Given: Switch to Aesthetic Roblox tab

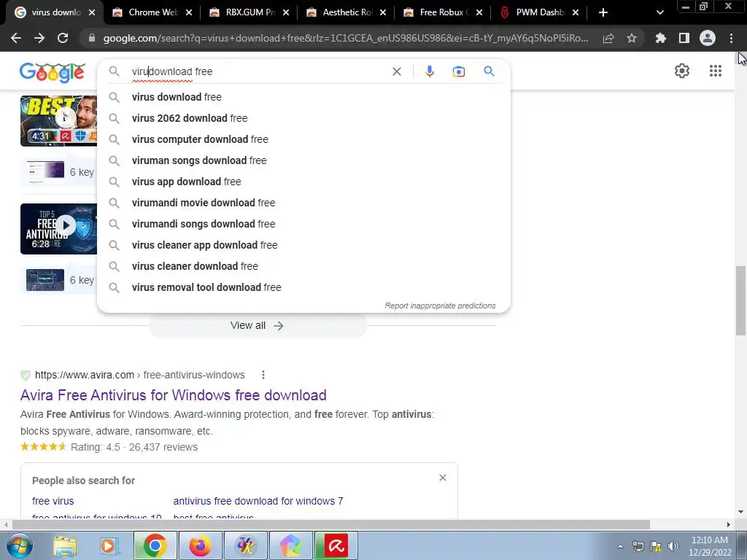Looking at the screenshot, I should click(347, 12).
